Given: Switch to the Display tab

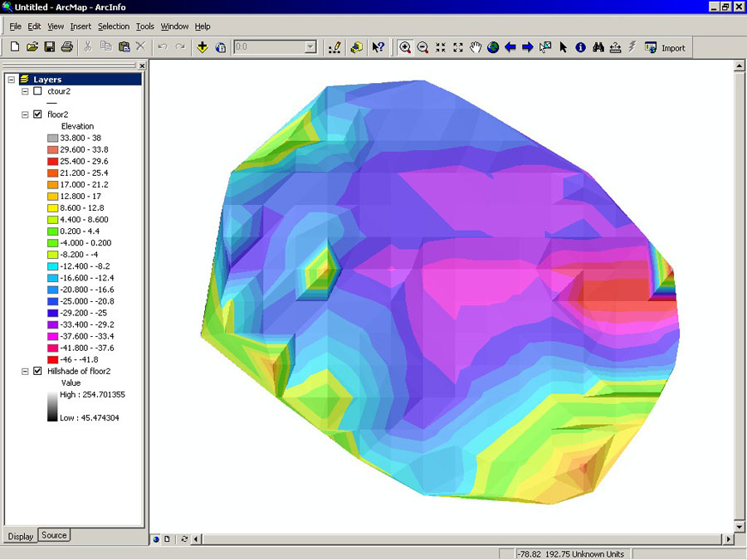Looking at the screenshot, I should [x=21, y=536].
